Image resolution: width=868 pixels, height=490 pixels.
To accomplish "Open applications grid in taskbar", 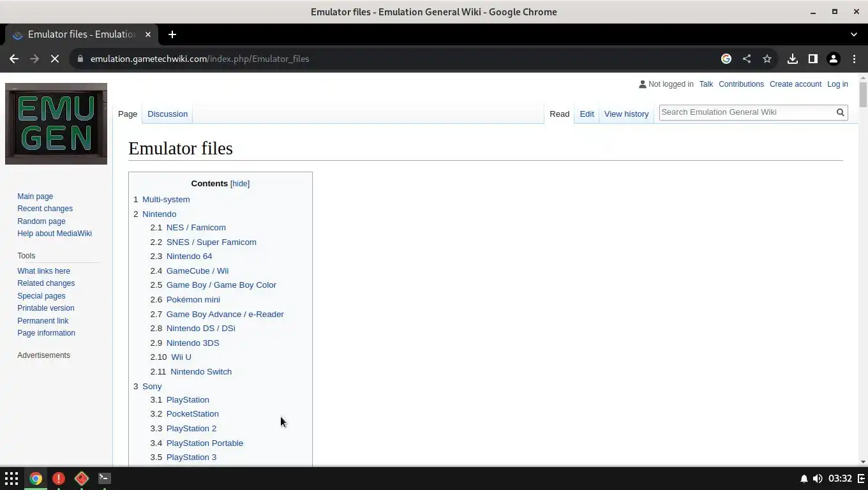I will click(11, 479).
